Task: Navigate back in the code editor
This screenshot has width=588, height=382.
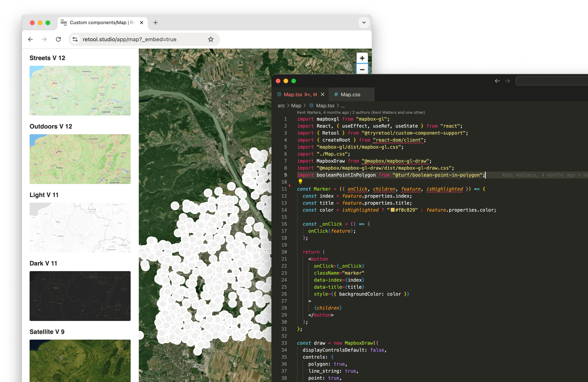Action: tap(497, 81)
